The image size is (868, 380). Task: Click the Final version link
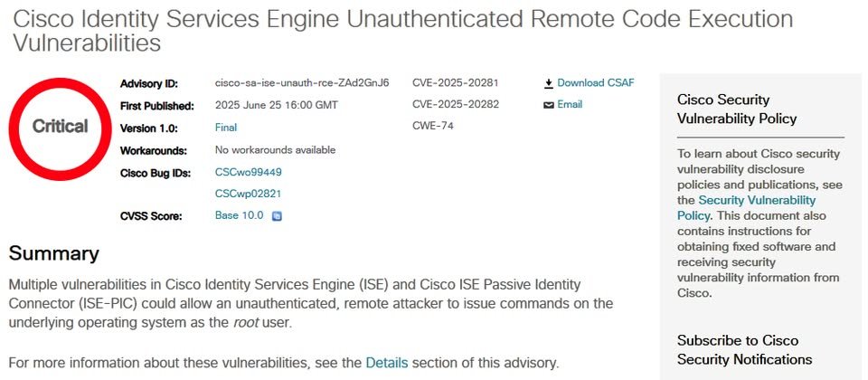point(226,128)
